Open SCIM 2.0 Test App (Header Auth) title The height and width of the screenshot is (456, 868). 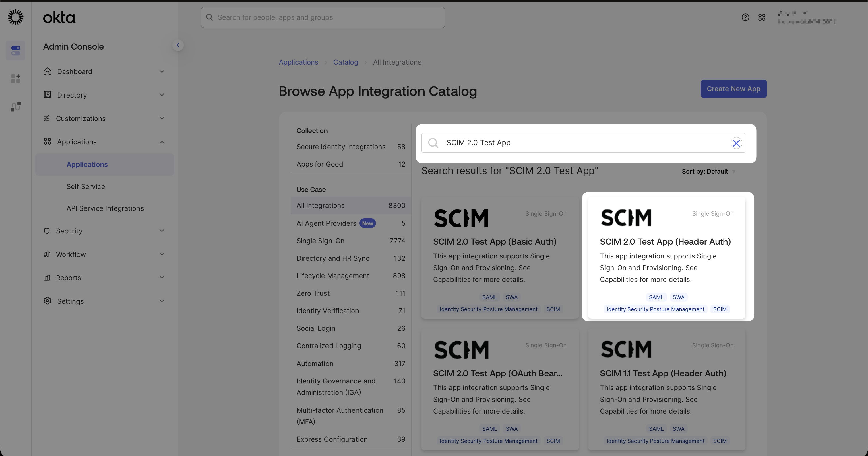pos(665,242)
